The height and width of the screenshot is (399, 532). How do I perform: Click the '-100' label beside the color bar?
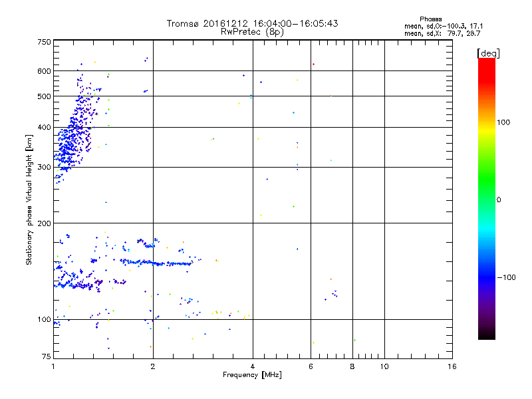(506, 277)
